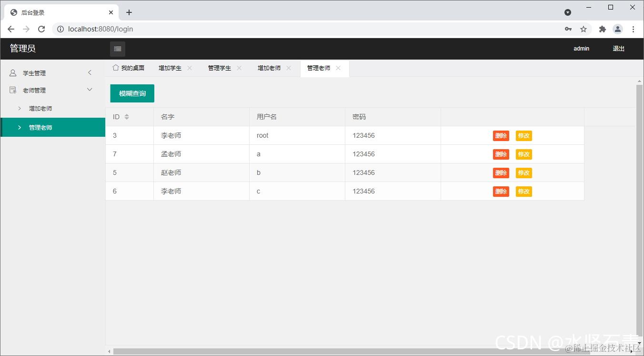Expand the 学生管理 menu chevron
The image size is (644, 356).
coord(90,72)
